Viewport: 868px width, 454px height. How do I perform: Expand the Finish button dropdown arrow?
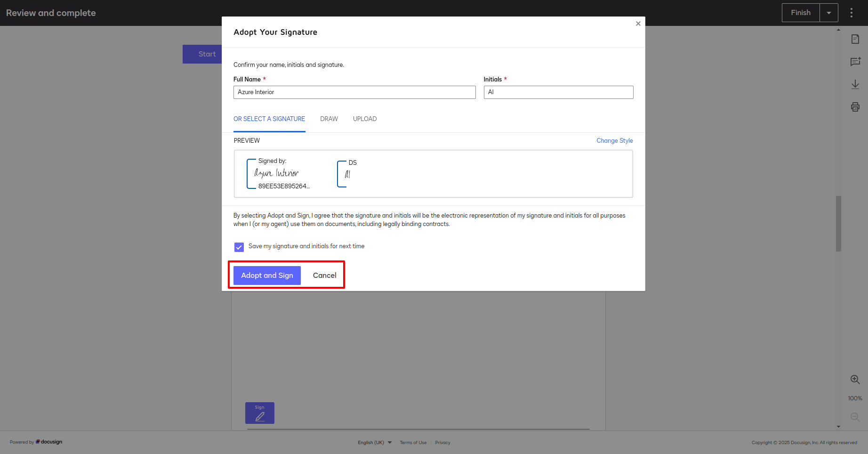[828, 13]
